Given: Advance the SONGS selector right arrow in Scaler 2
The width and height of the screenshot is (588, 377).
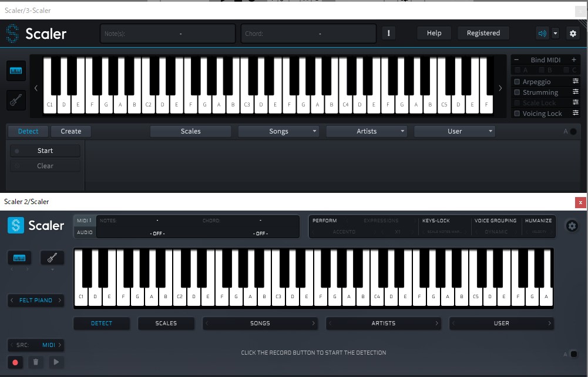Looking at the screenshot, I should pos(314,323).
